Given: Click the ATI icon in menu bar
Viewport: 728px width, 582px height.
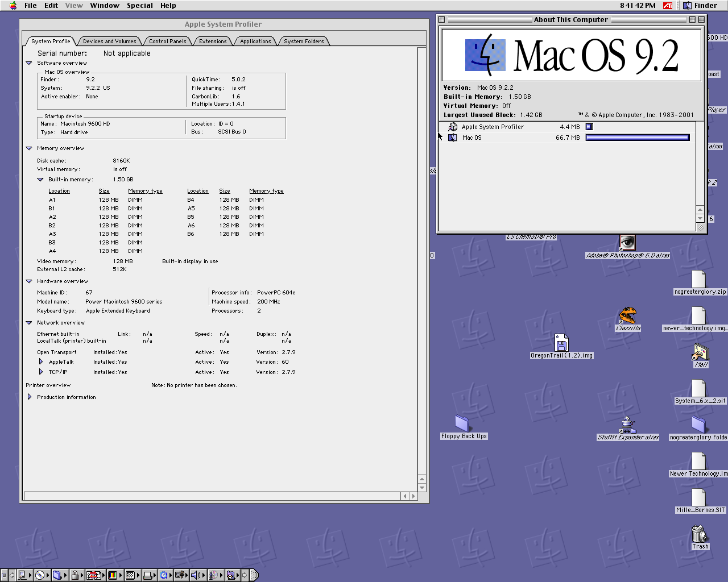Looking at the screenshot, I should click(x=668, y=6).
